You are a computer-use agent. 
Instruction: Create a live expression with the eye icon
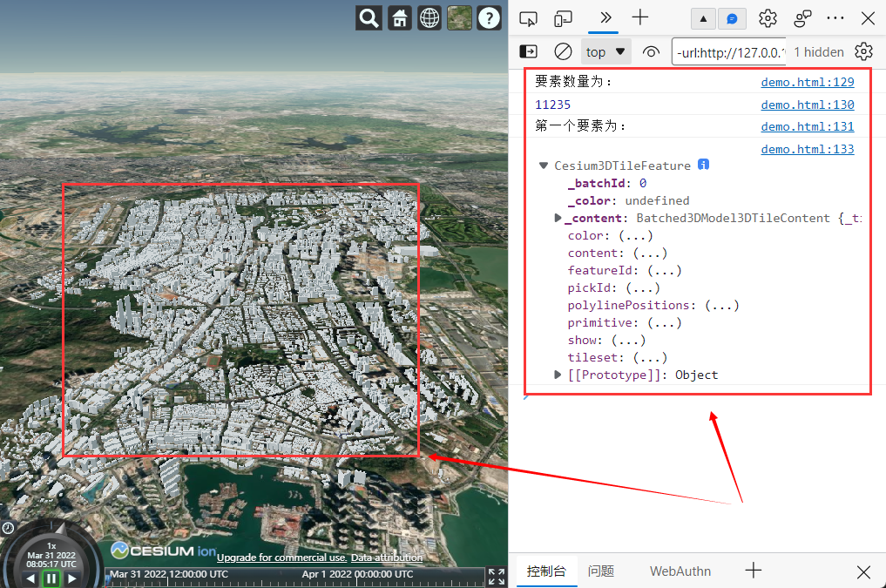coord(651,51)
